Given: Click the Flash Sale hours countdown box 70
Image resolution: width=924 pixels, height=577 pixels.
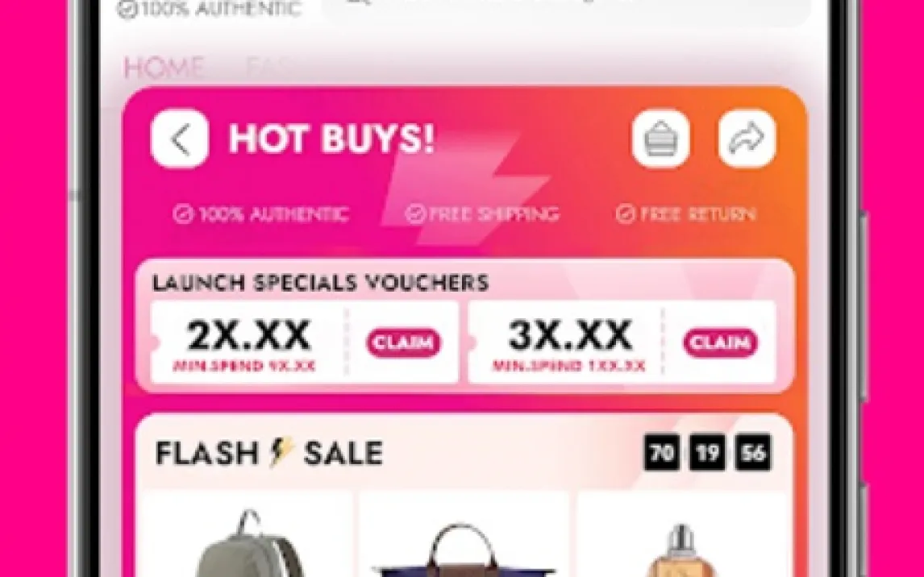Looking at the screenshot, I should (x=661, y=453).
